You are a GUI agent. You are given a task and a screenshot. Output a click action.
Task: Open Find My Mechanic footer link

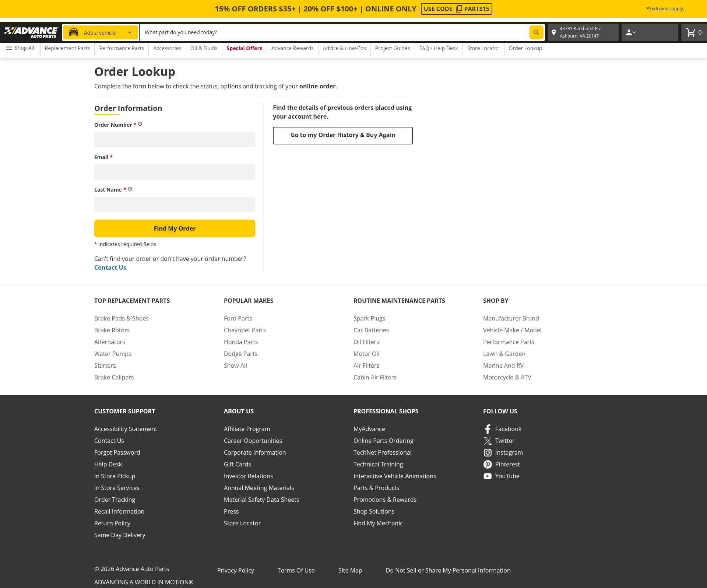[x=378, y=523]
